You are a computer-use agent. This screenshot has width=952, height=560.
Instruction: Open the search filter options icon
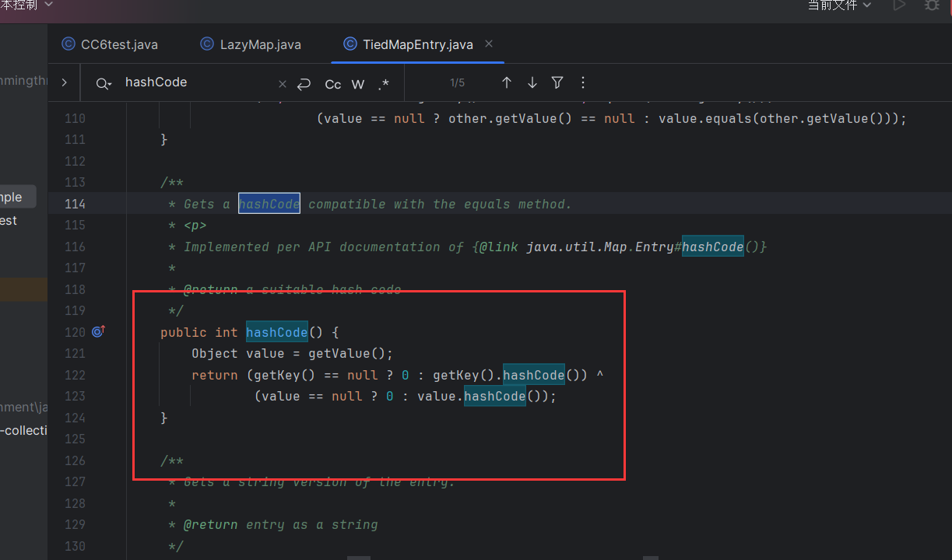557,82
